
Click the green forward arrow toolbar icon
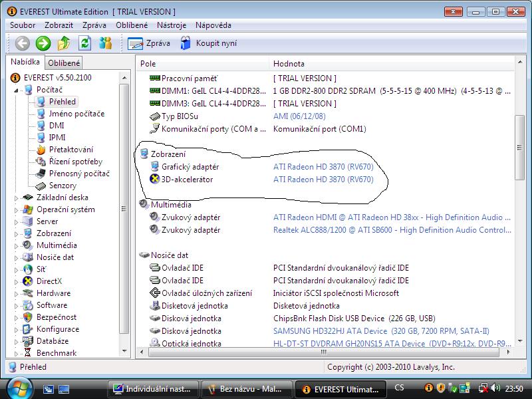click(x=43, y=43)
